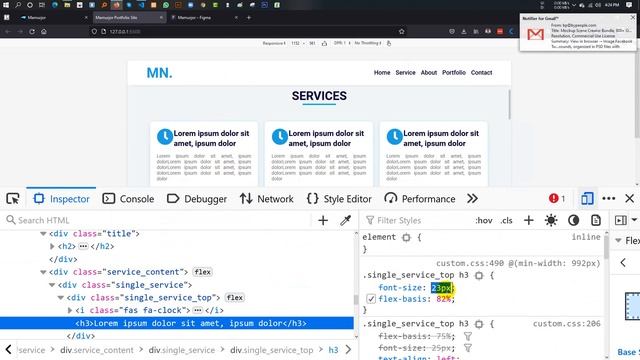Click the About navigation link
Viewport: 640px width, 360px height.
[x=429, y=73]
